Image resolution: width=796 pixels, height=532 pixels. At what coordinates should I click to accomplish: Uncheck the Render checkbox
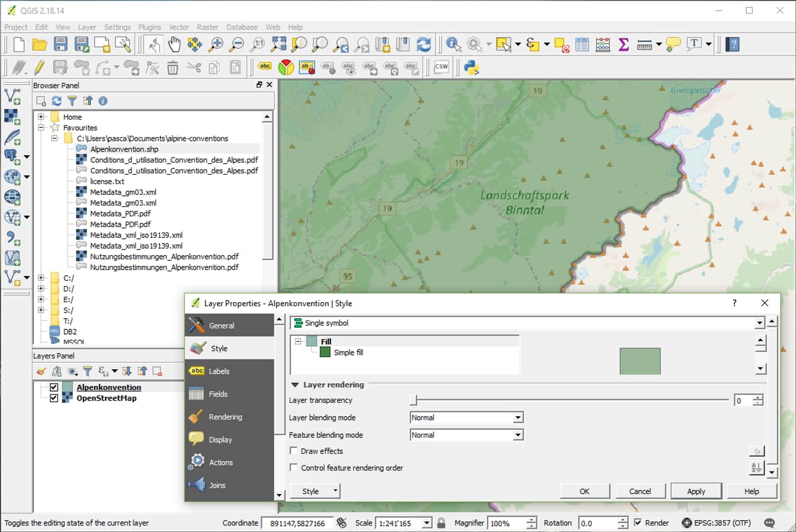[639, 523]
